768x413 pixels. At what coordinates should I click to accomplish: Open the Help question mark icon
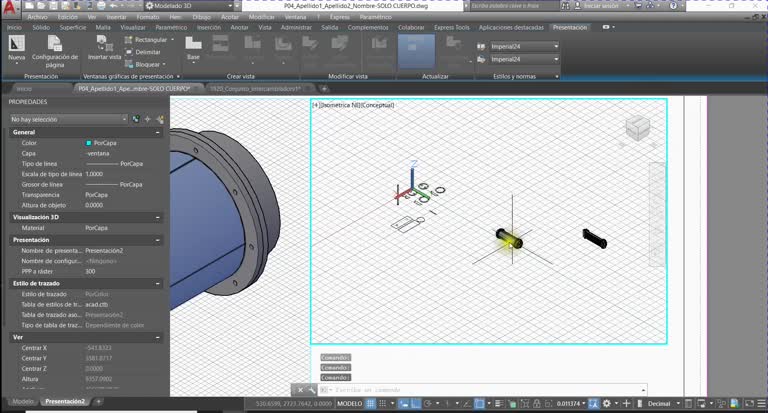(x=673, y=6)
